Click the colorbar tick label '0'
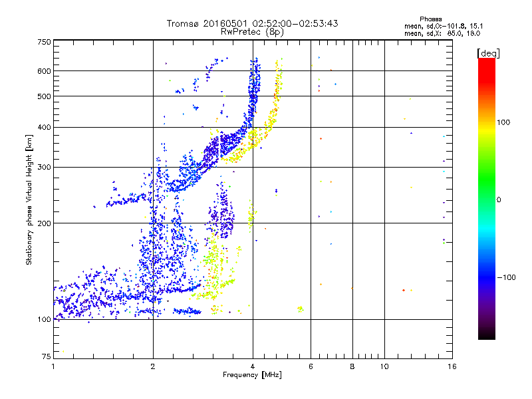This screenshot has width=532, height=399. 499,199
